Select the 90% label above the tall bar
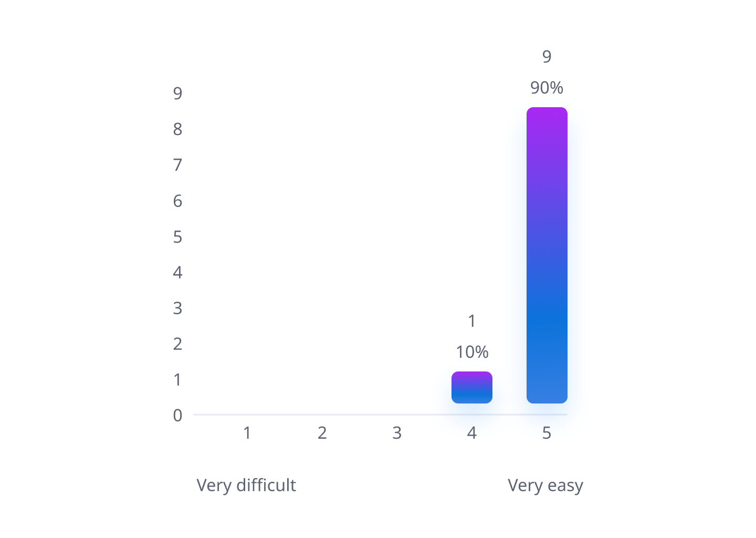756x538 pixels. pyautogui.click(x=547, y=88)
